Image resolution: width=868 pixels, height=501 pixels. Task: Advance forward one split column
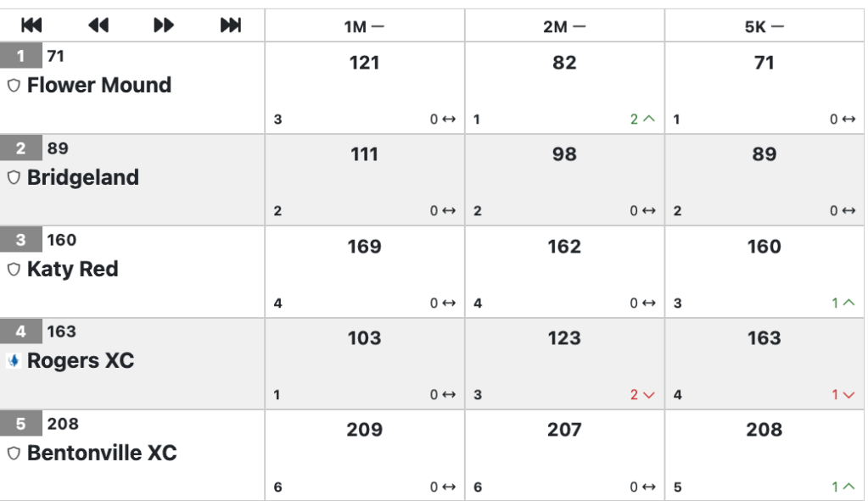pyautogui.click(x=164, y=25)
